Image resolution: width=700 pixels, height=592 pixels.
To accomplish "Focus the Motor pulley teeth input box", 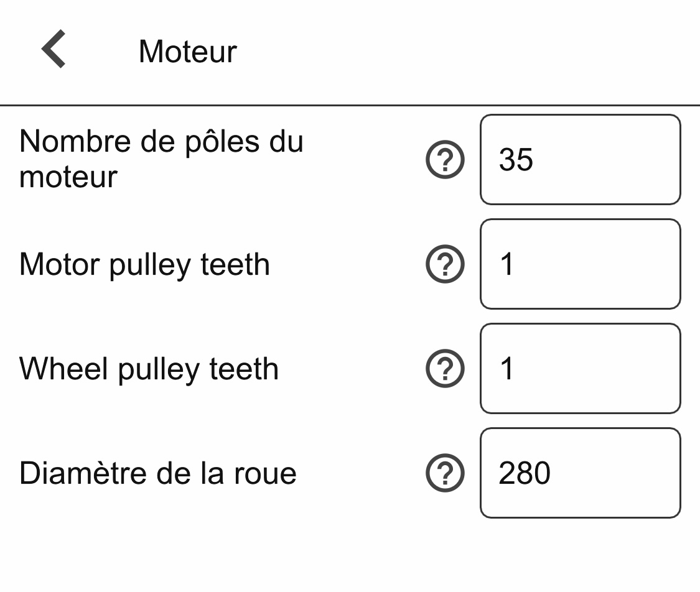I will pyautogui.click(x=581, y=264).
